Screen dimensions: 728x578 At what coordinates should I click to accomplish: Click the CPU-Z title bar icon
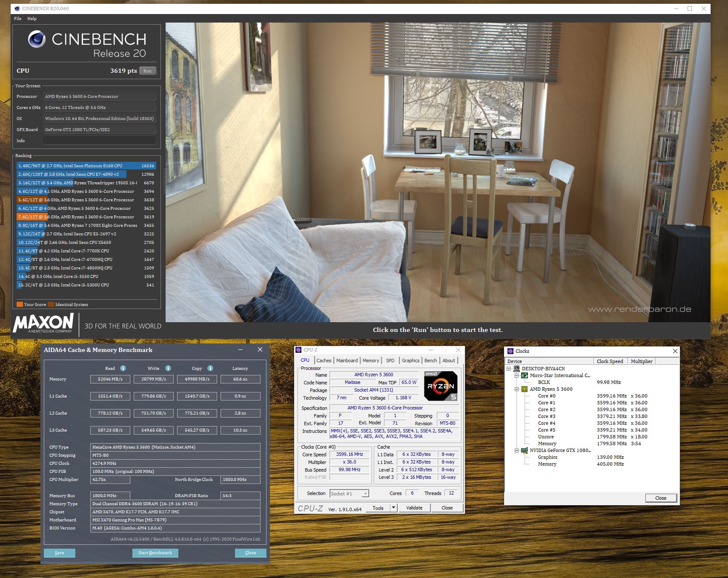click(298, 350)
